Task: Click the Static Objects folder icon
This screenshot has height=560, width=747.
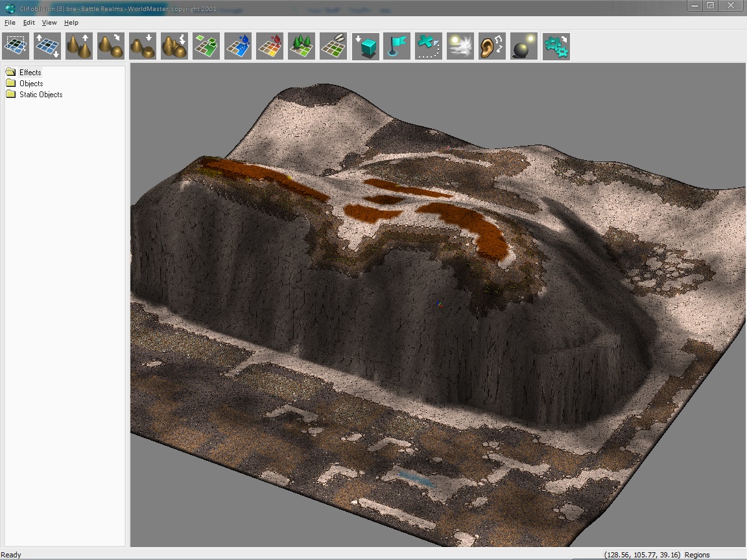Action: point(10,94)
